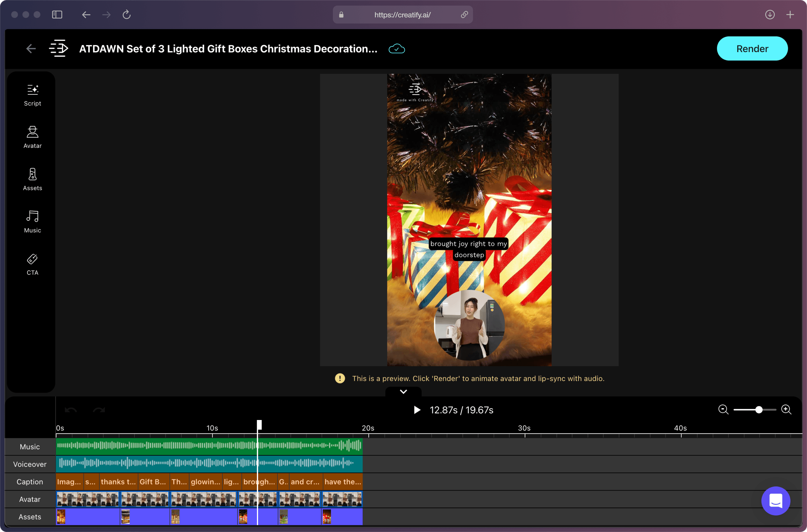
Task: Open the Script panel
Action: click(x=32, y=95)
